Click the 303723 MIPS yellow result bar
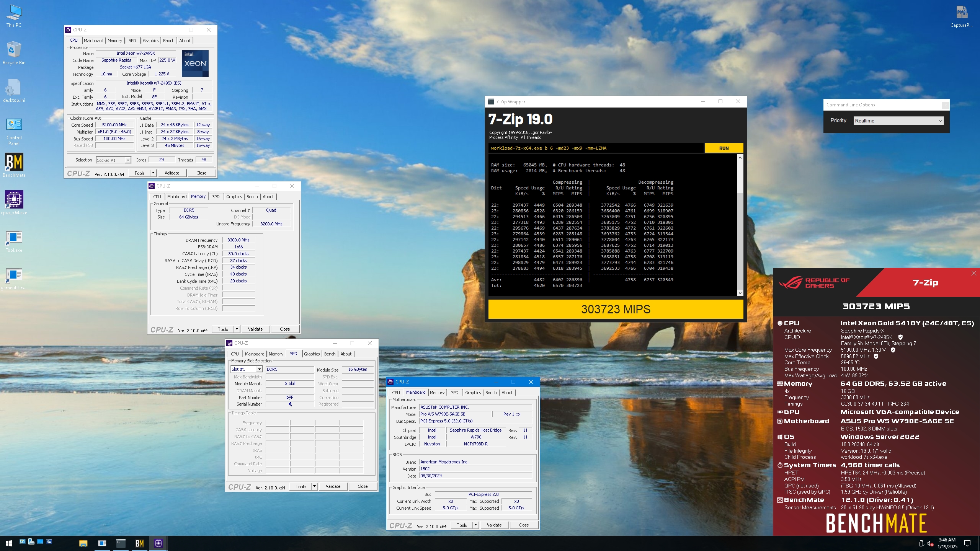This screenshot has width=980, height=551. [616, 309]
